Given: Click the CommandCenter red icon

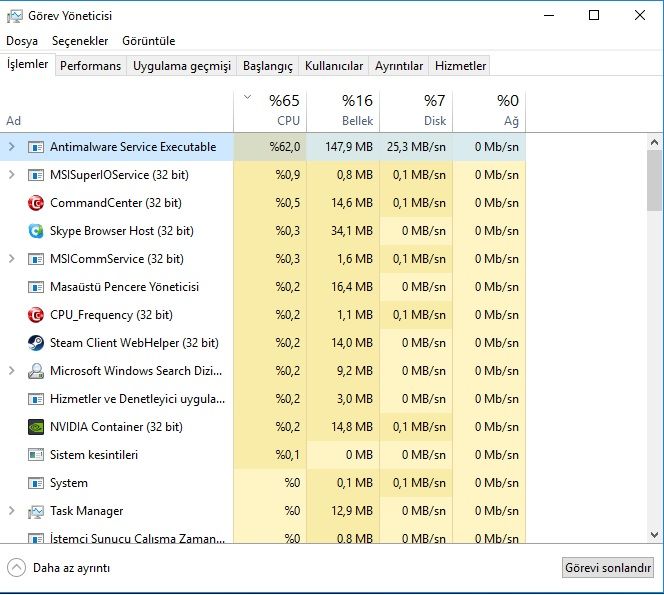Looking at the screenshot, I should [36, 203].
